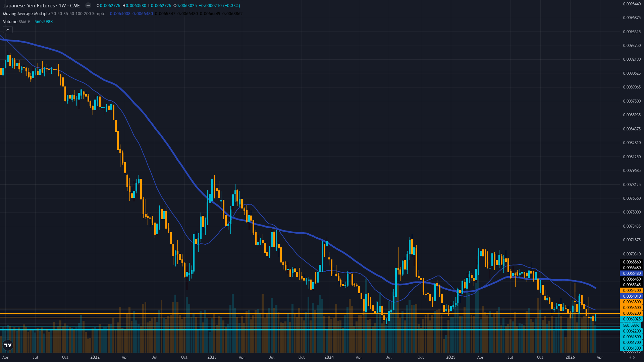Screen dimensions: 644x362
Task: Click the moving average value 0.0064008
Action: coord(120,14)
